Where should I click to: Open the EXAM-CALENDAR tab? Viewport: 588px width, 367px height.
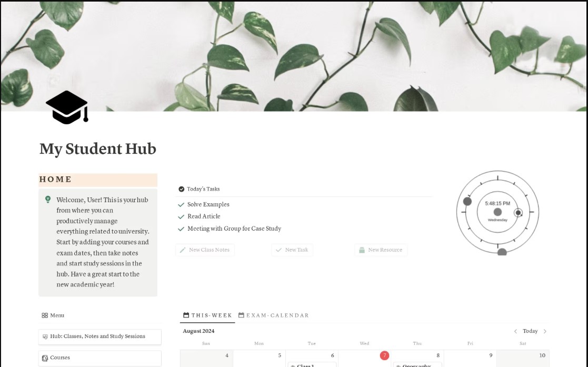pyautogui.click(x=274, y=315)
